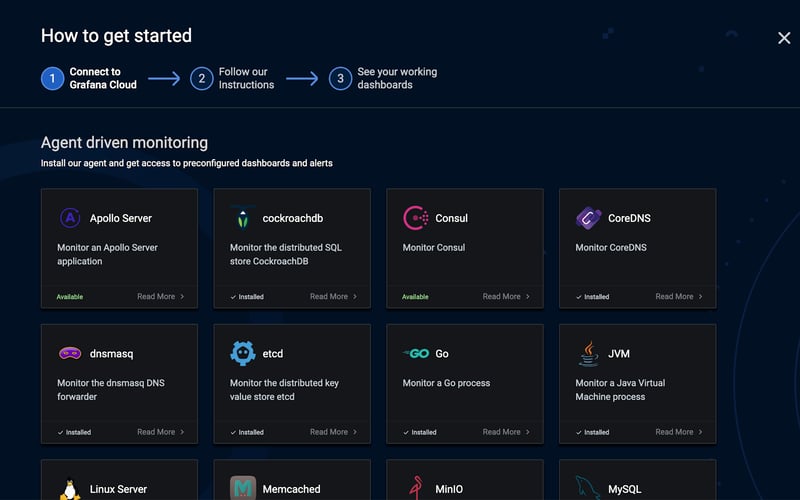This screenshot has width=800, height=500.
Task: Open Read More on Consul card
Action: [x=507, y=296]
